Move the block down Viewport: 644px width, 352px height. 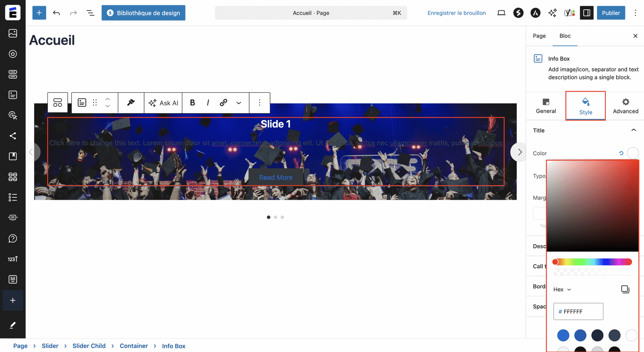click(x=107, y=106)
